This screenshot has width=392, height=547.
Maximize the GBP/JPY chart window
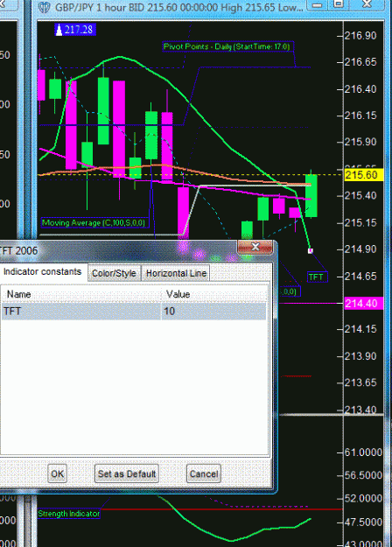(x=339, y=4)
